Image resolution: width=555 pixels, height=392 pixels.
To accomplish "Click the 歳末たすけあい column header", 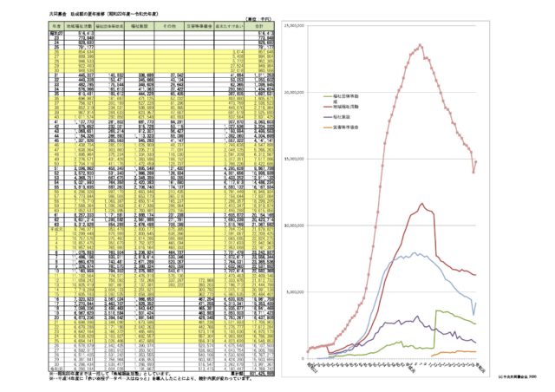I will [x=229, y=26].
